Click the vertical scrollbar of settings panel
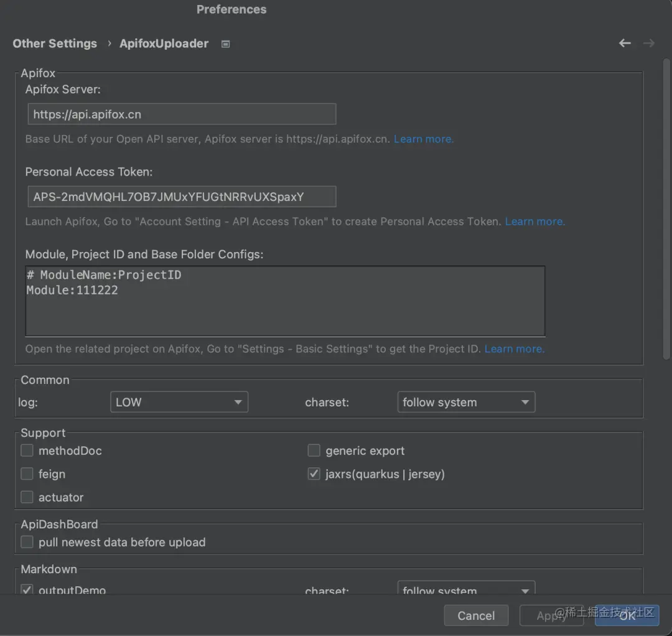 coord(666,208)
